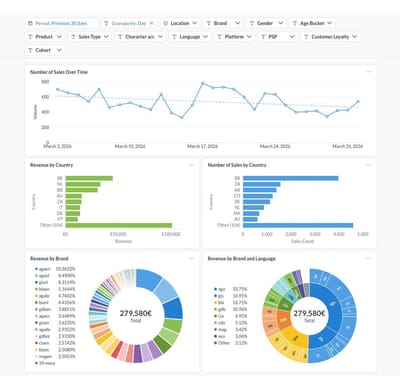Click the Revenue by Brand title

[49, 259]
